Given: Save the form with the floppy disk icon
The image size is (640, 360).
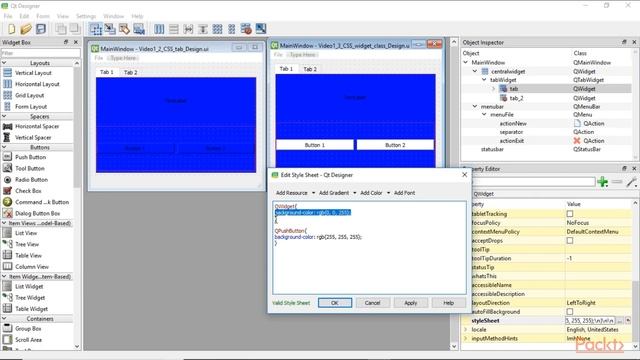Looking at the screenshot, I should [x=41, y=29].
